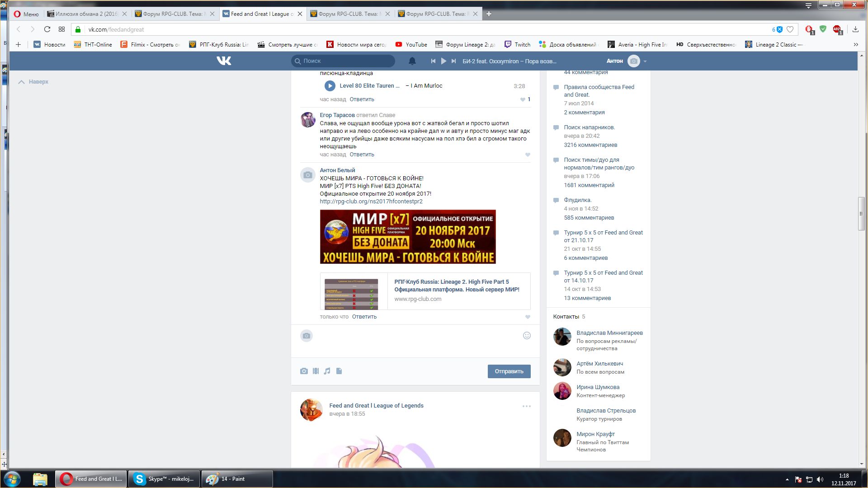Play the Level 80 Elite Tauren track

click(330, 86)
